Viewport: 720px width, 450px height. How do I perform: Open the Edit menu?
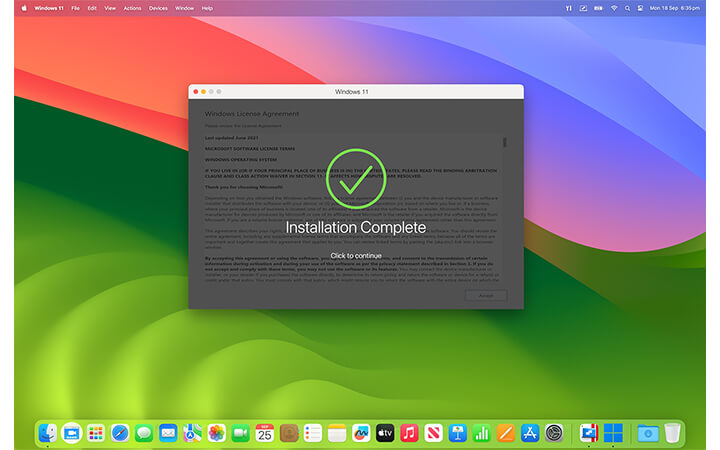pos(92,8)
